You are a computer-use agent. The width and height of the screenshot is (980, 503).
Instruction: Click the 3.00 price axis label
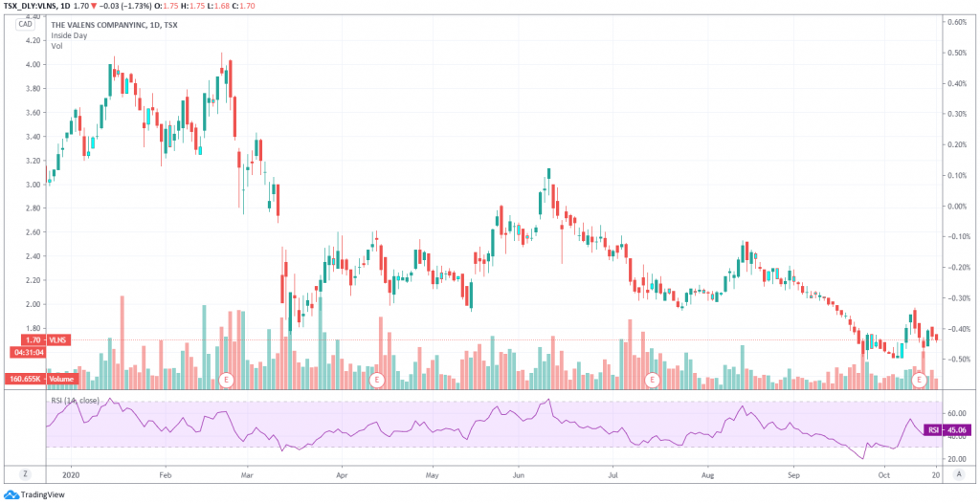coord(32,185)
